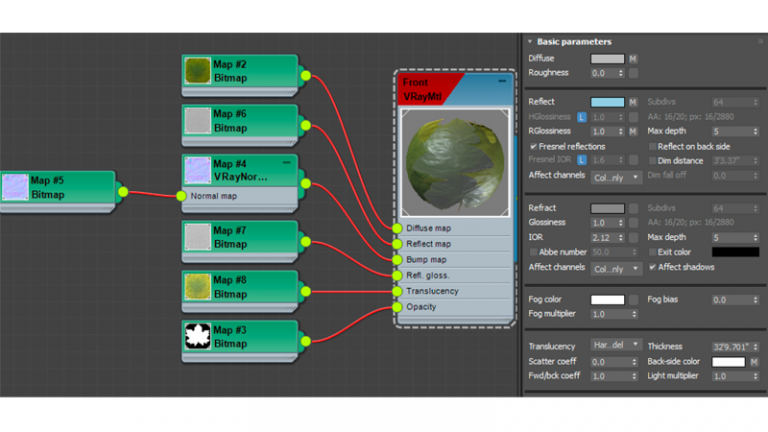Screen dimensions: 768x432
Task: Click the refraction Glossiness map slot button
Action: click(633, 223)
